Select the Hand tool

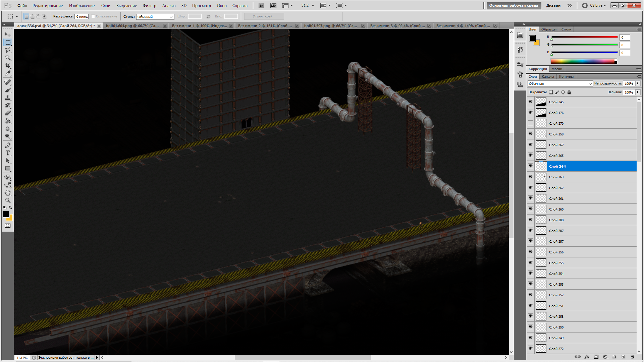click(x=8, y=193)
